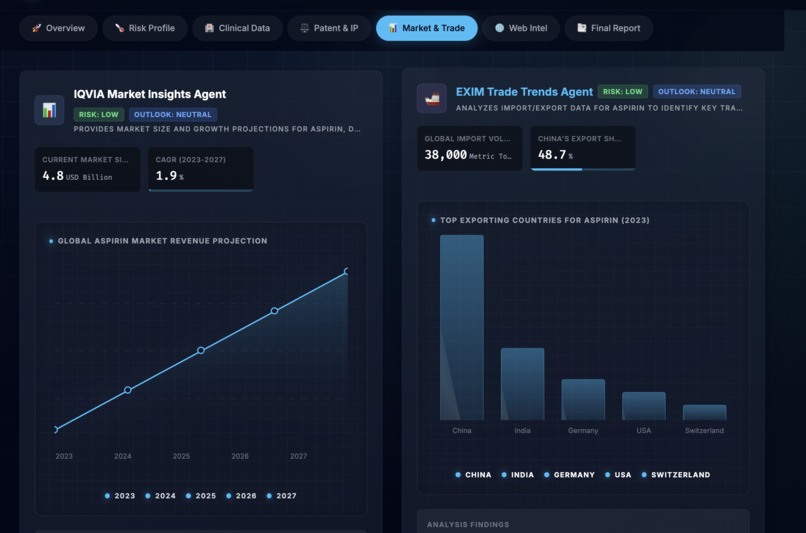Click the Patent & IP tab icon
The image size is (806, 533).
(x=304, y=28)
